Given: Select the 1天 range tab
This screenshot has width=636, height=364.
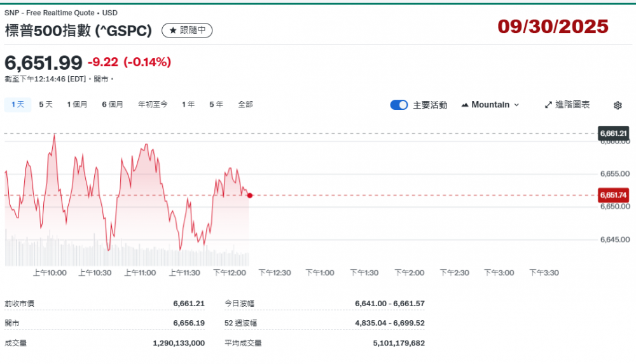Looking at the screenshot, I should (x=18, y=104).
